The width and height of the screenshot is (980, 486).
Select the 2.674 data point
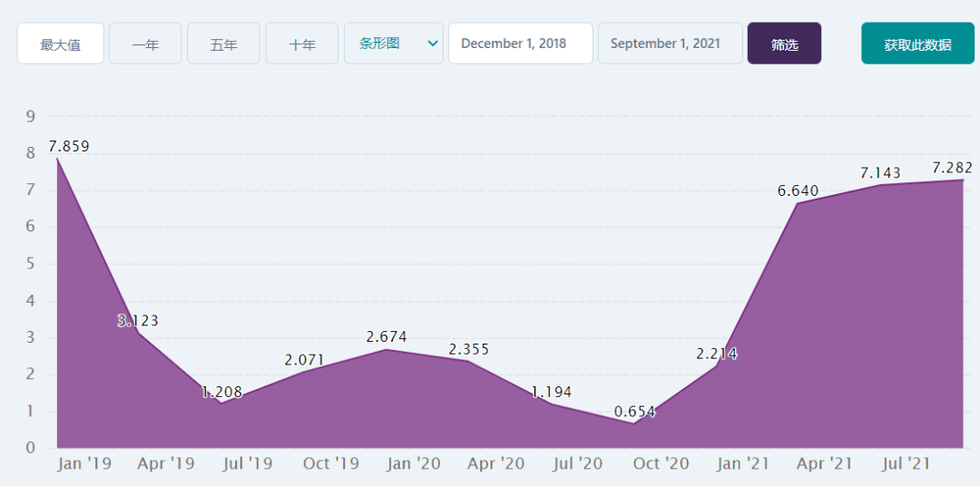tap(386, 349)
